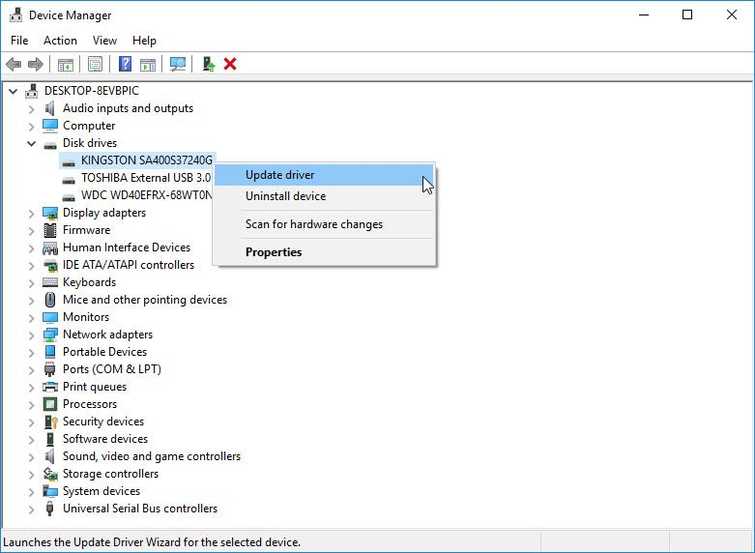The image size is (755, 553).
Task: Maximize the Device Manager window
Action: click(x=688, y=15)
